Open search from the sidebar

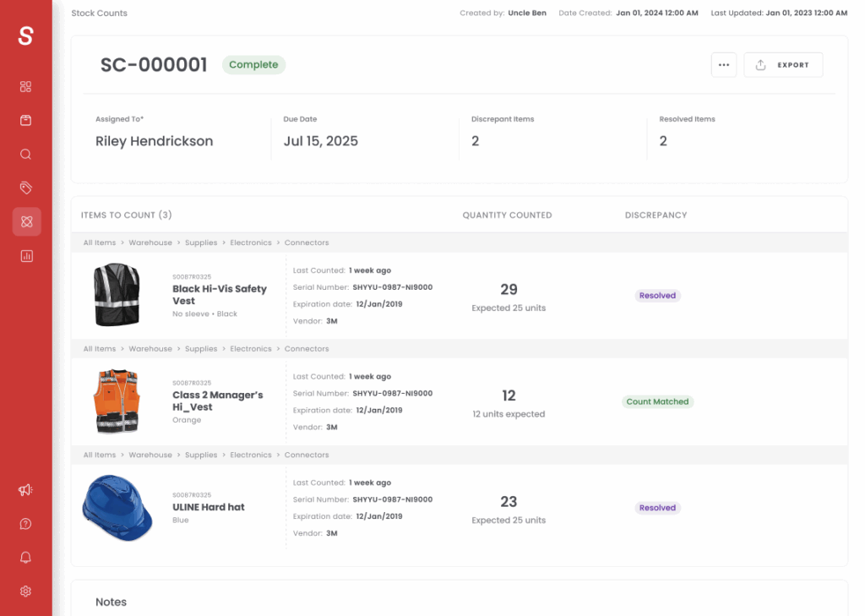point(25,154)
